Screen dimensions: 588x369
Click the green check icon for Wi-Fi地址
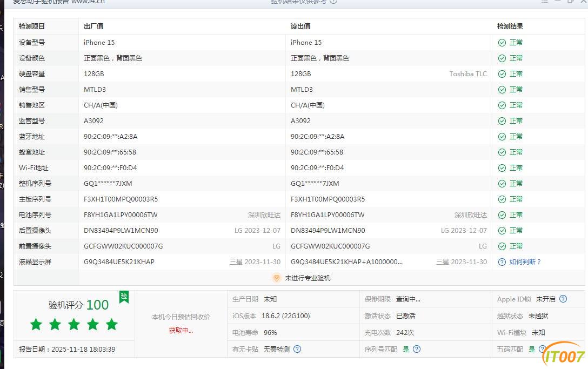[502, 168]
